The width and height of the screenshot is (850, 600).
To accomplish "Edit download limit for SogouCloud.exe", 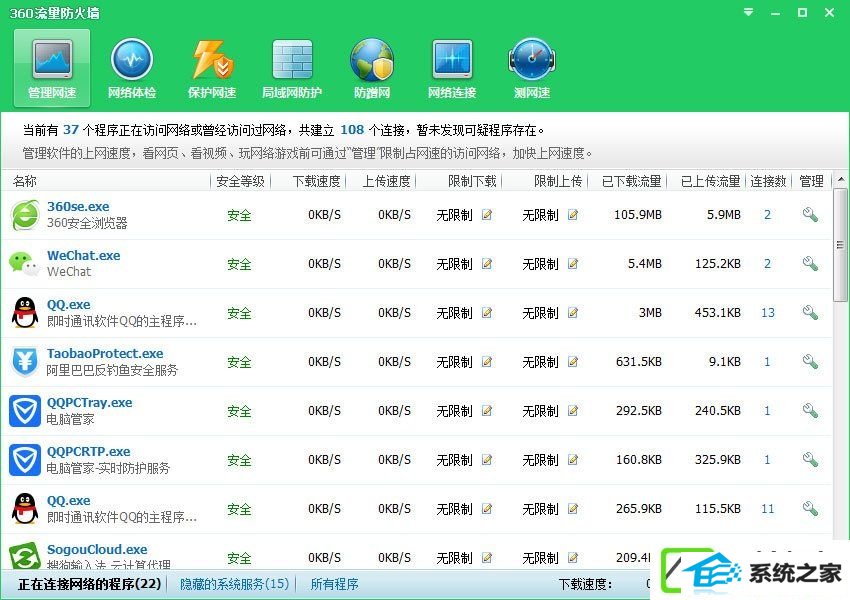I will pyautogui.click(x=487, y=558).
